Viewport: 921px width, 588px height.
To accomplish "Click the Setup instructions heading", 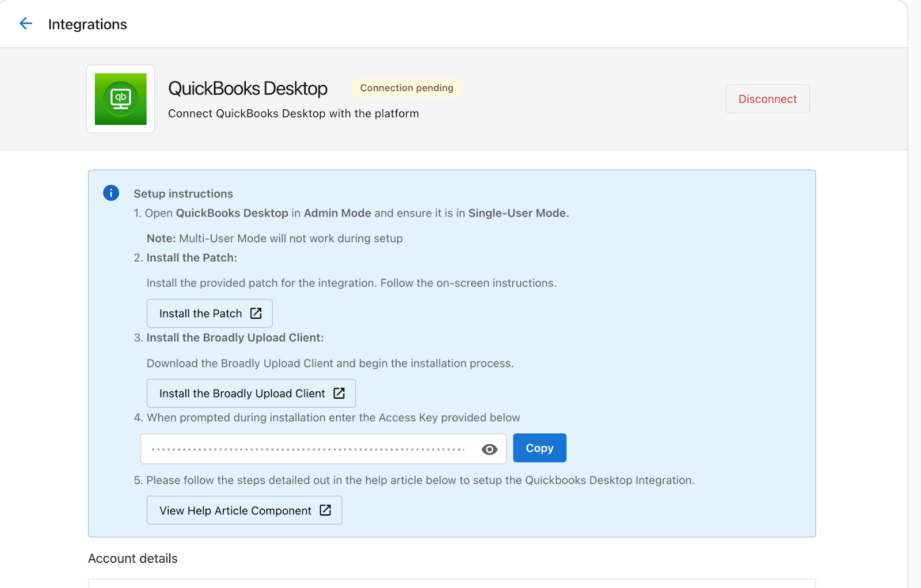I will coord(183,194).
